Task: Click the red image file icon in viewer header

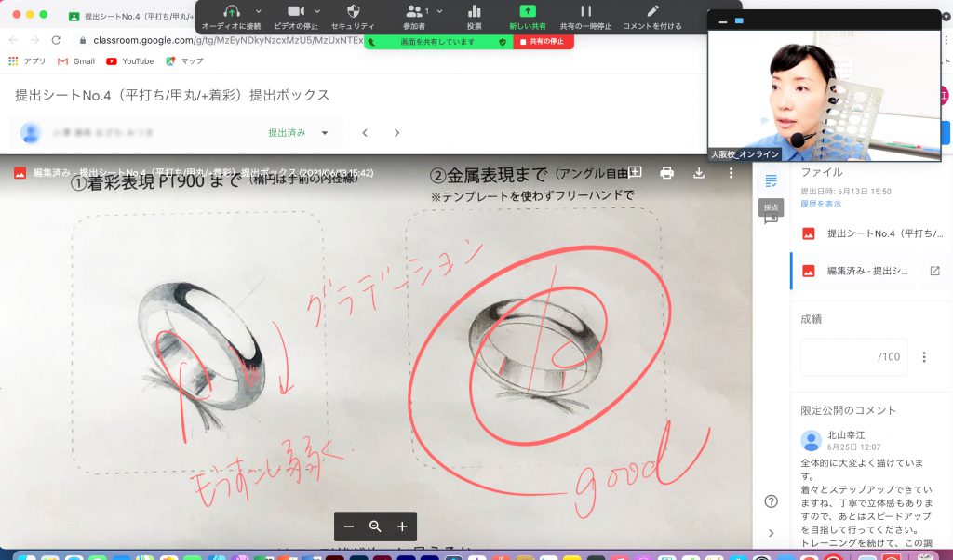Action: [20, 173]
